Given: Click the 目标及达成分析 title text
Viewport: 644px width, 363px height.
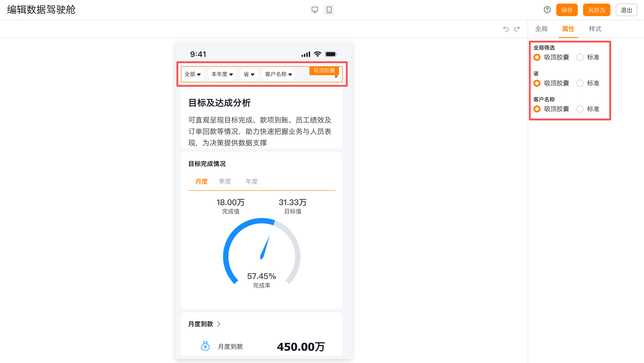Looking at the screenshot, I should pyautogui.click(x=219, y=103).
